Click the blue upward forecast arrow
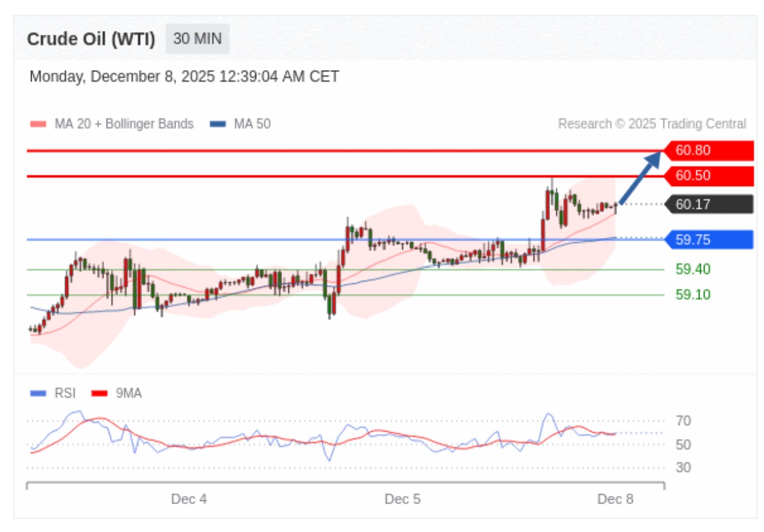The height and width of the screenshot is (532, 764). tap(639, 176)
